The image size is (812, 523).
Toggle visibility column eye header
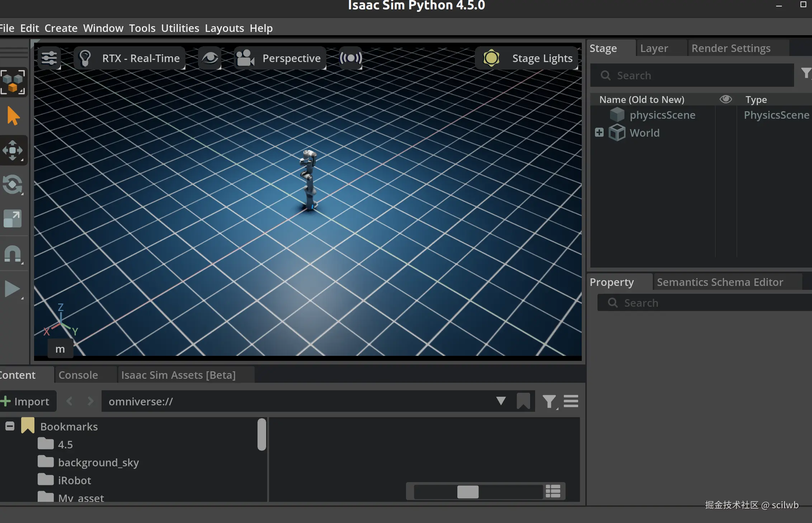pyautogui.click(x=726, y=99)
